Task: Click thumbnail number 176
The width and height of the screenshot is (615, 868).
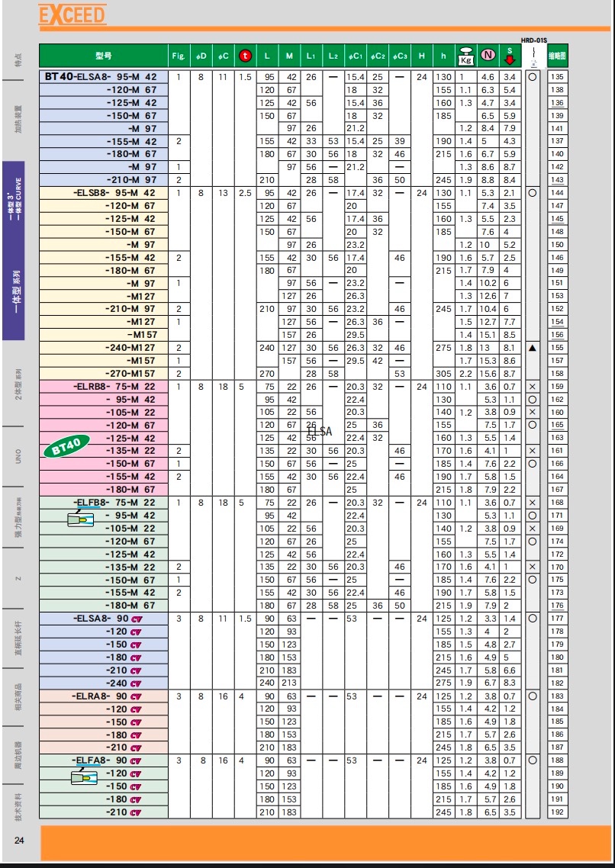Action: (x=558, y=606)
